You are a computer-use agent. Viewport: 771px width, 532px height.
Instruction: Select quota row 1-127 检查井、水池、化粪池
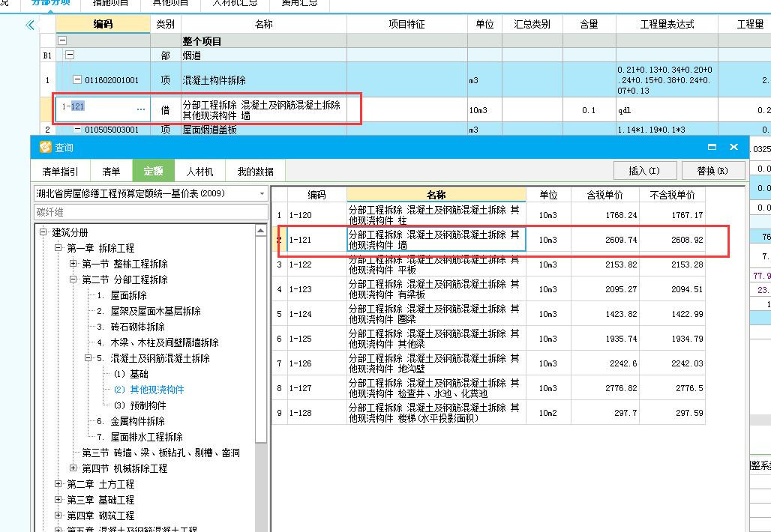pyautogui.click(x=488, y=388)
